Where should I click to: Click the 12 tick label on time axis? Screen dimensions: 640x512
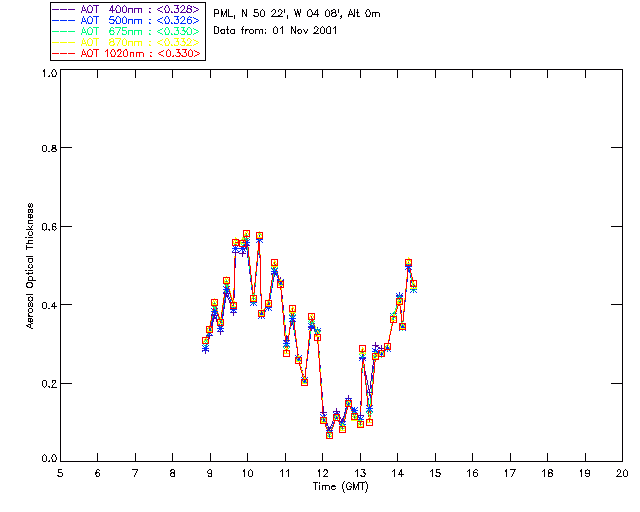[x=322, y=472]
